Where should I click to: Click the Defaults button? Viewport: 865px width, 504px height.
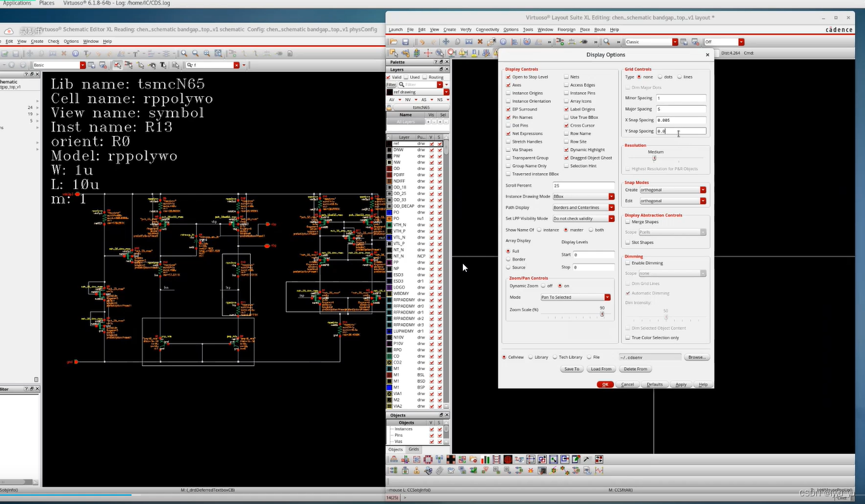click(x=655, y=384)
